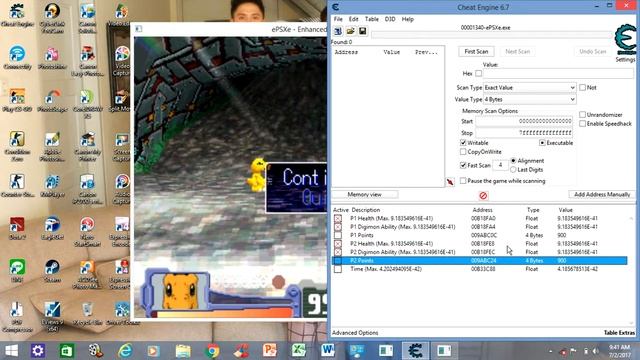Image resolution: width=640 pixels, height=360 pixels.
Task: Click the Next Scan button
Action: 518,51
